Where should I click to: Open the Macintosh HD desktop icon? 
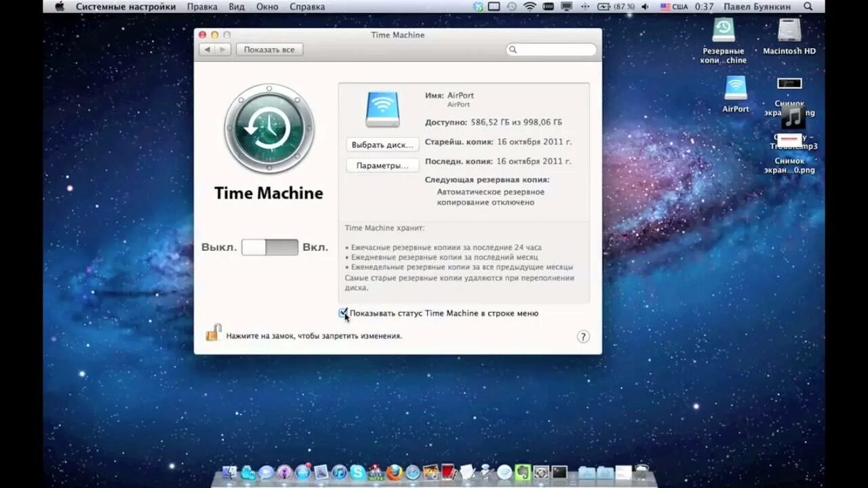789,30
